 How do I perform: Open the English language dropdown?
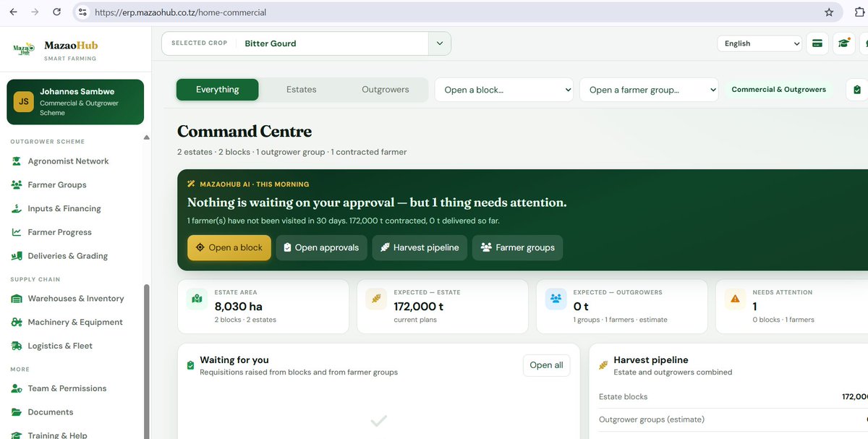coord(759,43)
